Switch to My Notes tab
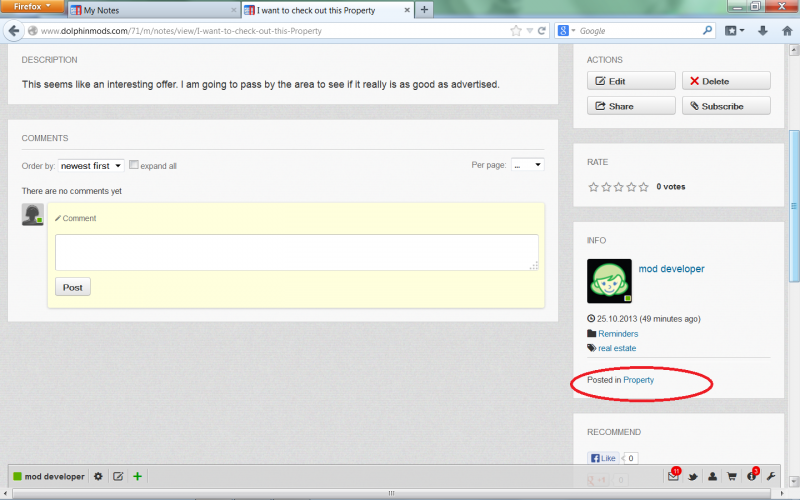The height and width of the screenshot is (500, 800). click(153, 10)
